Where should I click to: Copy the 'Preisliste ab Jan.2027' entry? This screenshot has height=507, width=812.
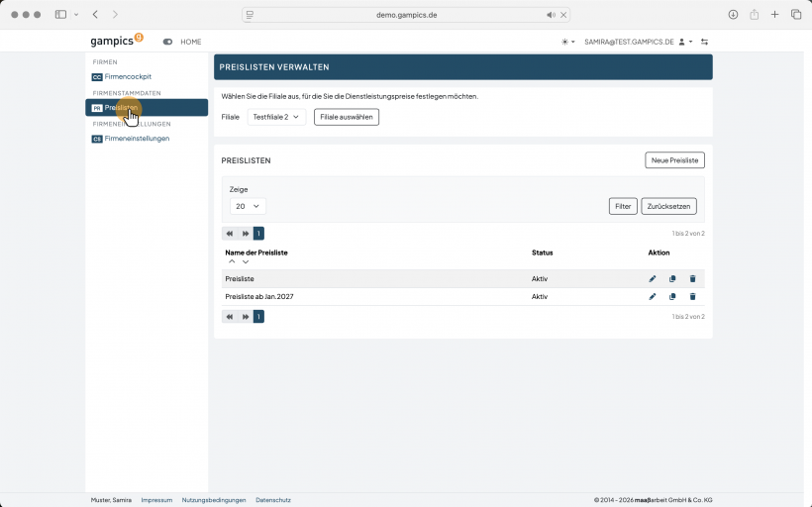click(x=672, y=297)
